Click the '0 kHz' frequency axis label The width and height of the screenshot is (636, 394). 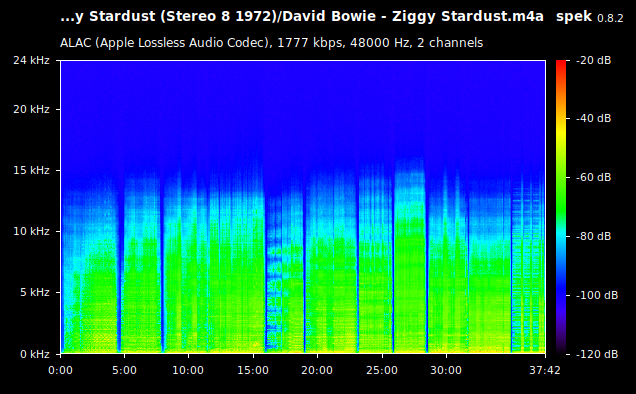[x=34, y=355]
